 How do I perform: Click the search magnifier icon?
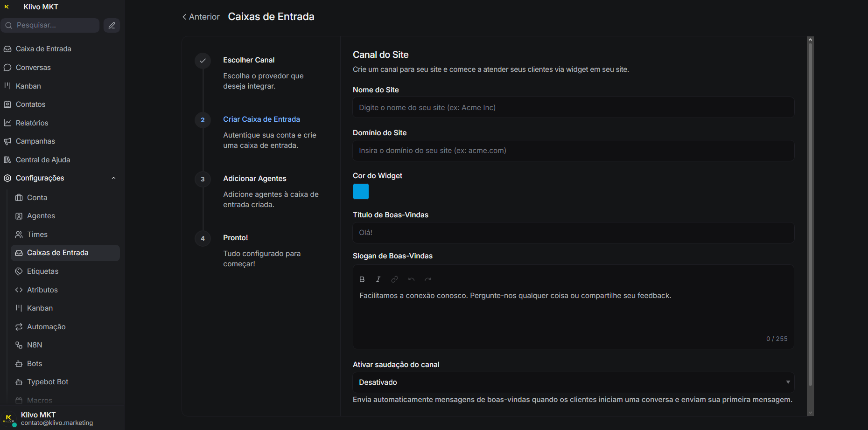8,25
